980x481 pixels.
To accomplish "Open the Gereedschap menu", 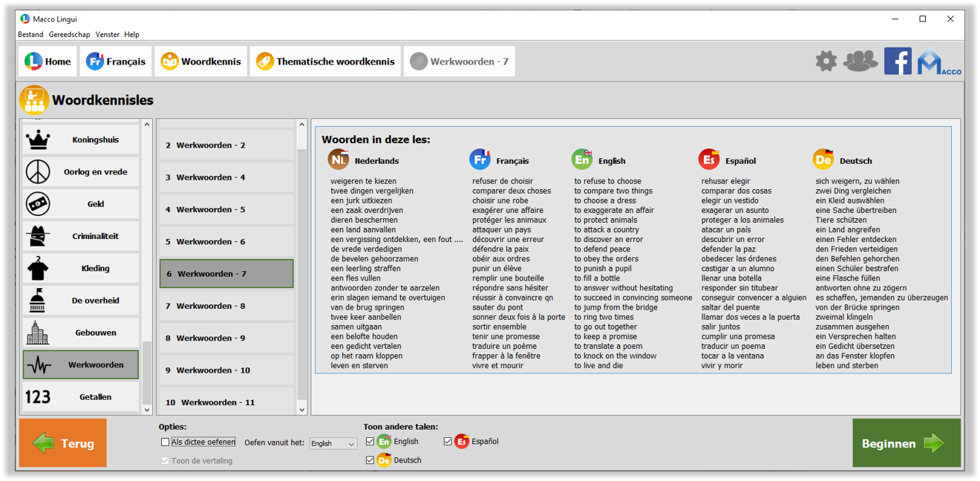I will pyautogui.click(x=69, y=34).
